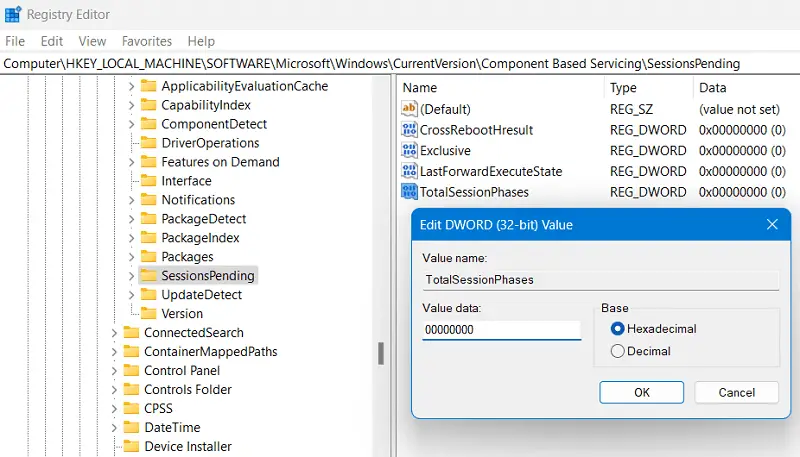Click the Registry Editor app icon in title bar

pos(13,14)
